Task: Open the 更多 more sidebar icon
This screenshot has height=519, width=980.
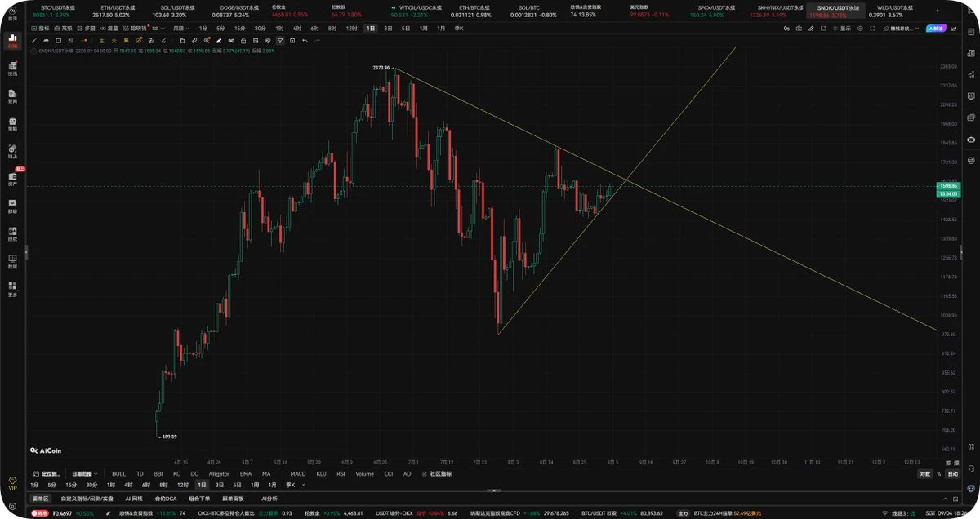Action: 12,288
